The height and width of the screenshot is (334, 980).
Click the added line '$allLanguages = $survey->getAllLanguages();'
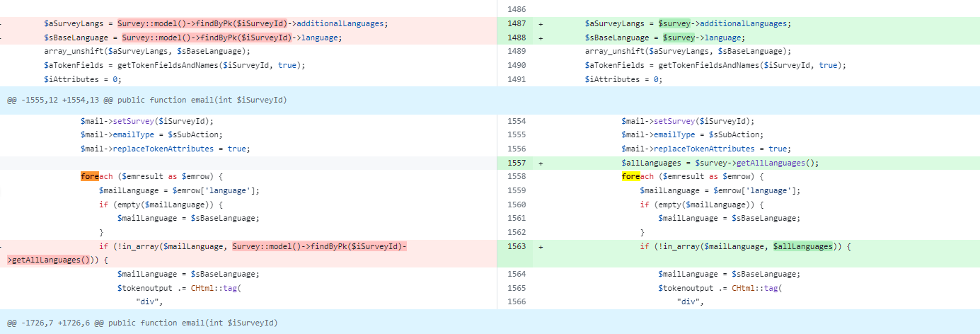coord(720,163)
